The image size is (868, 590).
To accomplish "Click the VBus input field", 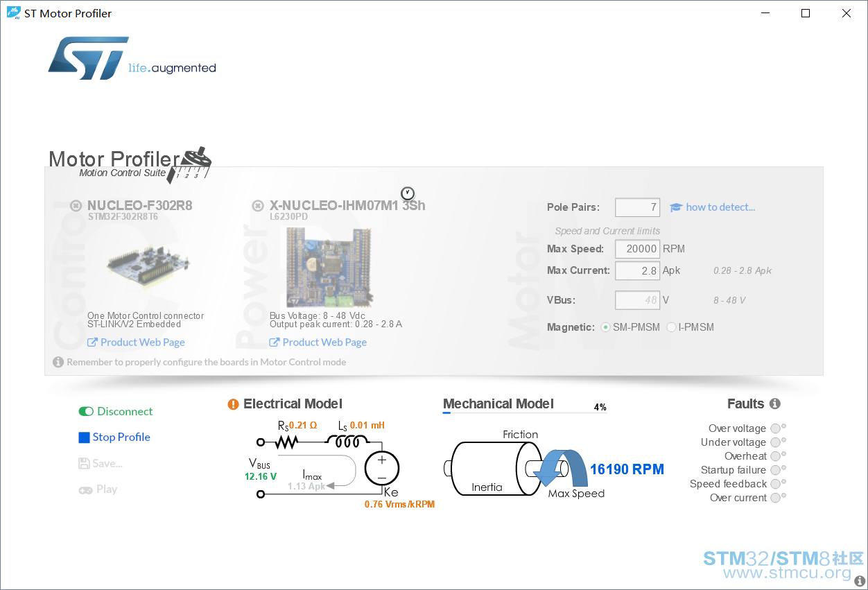I will [x=637, y=300].
